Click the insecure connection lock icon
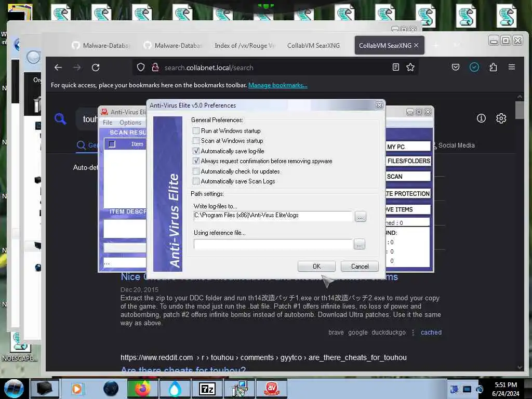Screen dimensions: 532x399 (x=155, y=67)
